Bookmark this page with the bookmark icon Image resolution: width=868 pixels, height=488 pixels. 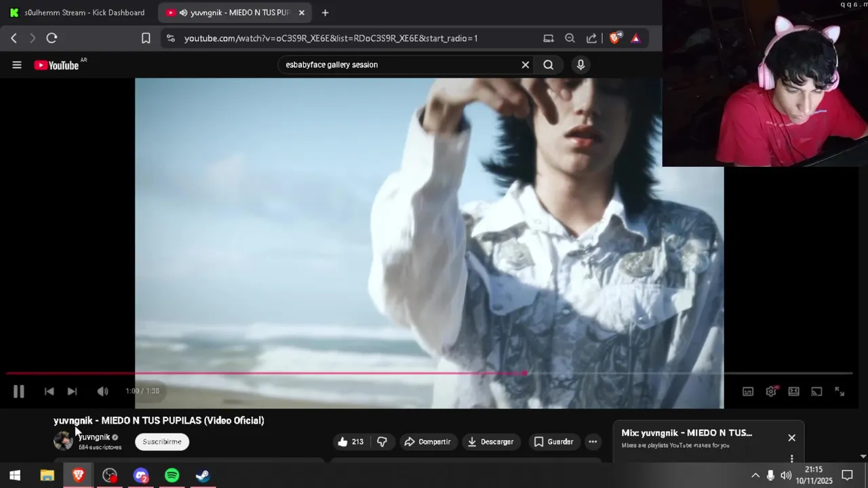146,38
